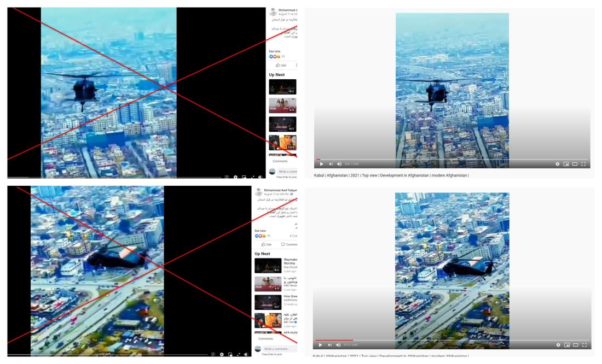Viewport: 602px width, 364px height.
Task: Seek on the lower YouTube progress bar
Action: click(452, 340)
